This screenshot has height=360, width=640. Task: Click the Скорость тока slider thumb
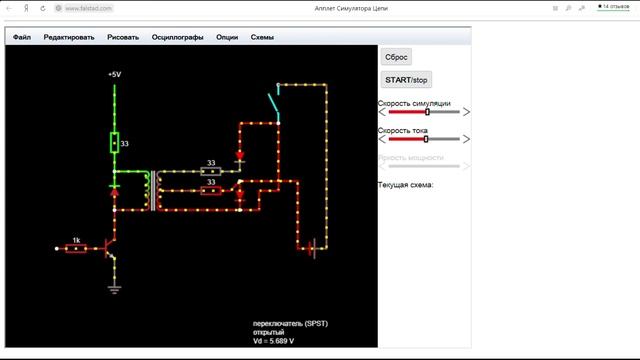pos(426,139)
